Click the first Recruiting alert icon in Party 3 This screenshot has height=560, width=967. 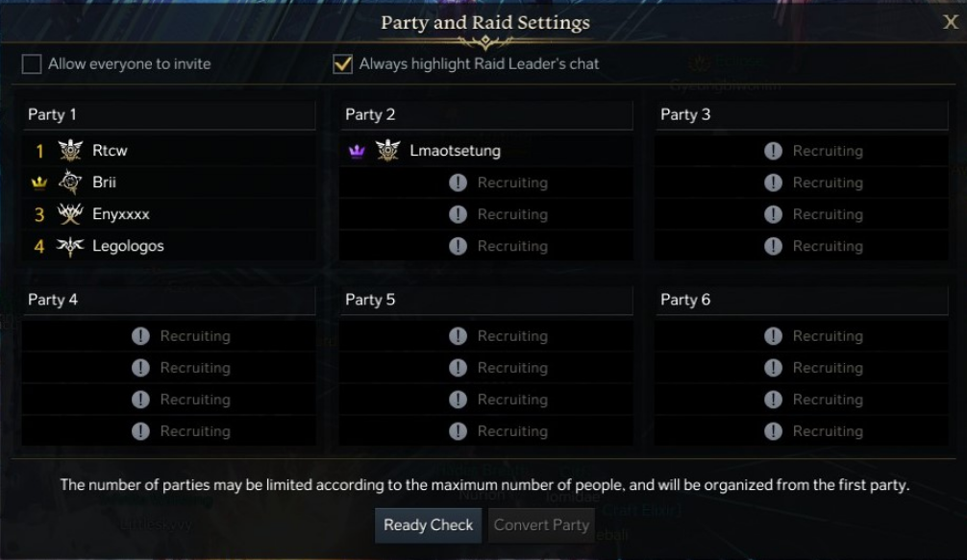pos(773,151)
